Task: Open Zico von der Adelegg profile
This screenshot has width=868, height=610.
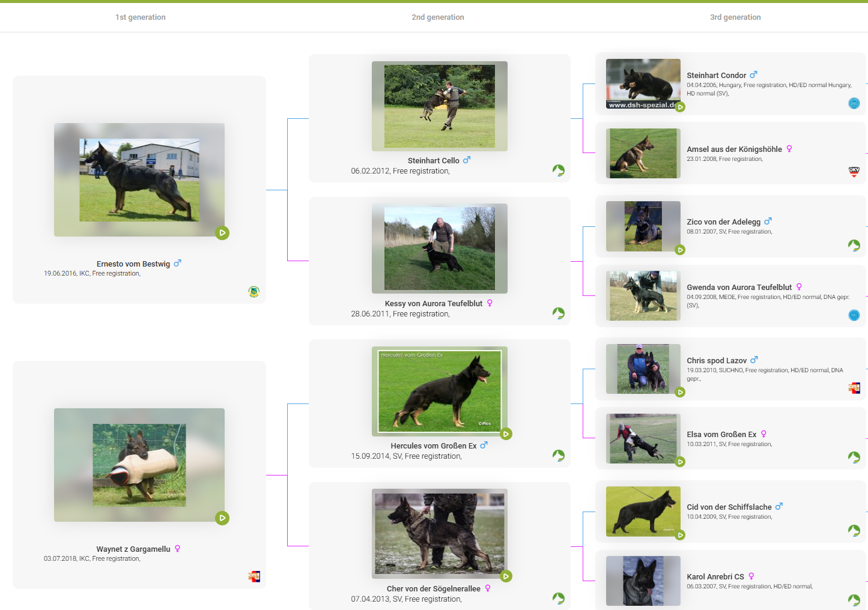Action: 723,222
